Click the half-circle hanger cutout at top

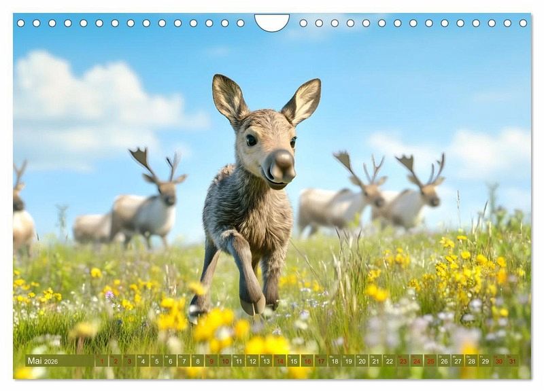[272, 22]
